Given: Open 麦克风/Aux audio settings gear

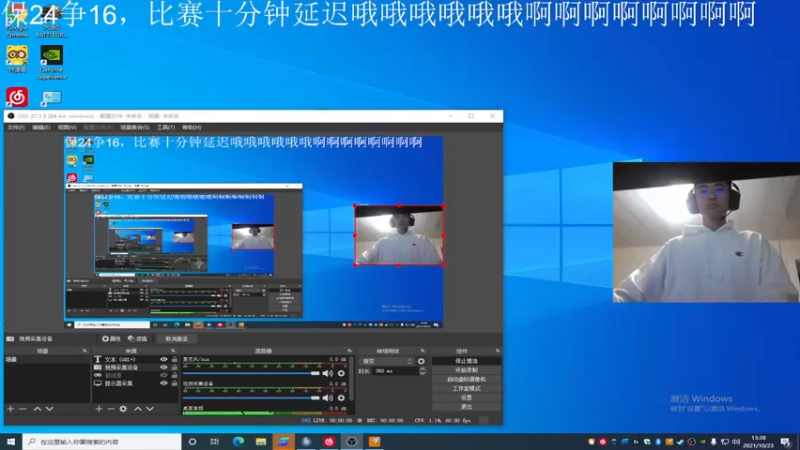Looking at the screenshot, I should tap(341, 373).
